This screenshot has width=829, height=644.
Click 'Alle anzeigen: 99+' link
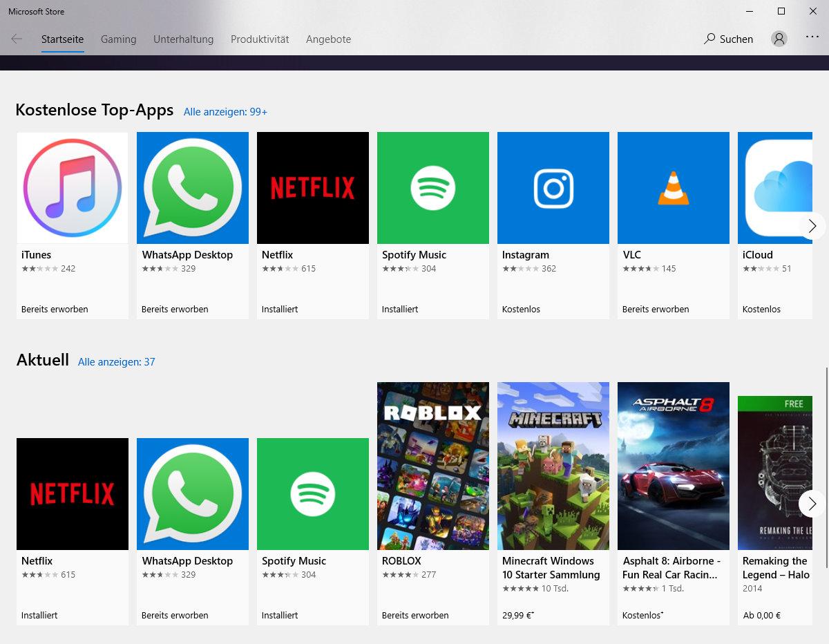click(225, 112)
